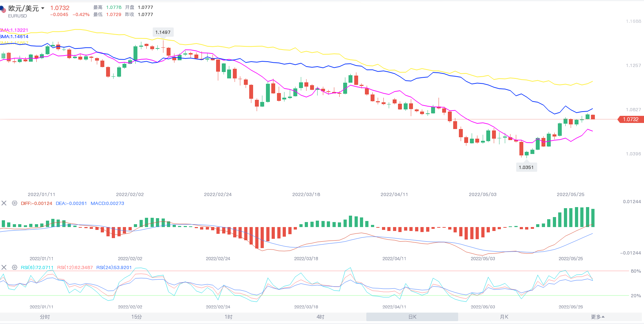
Task: Switch chart to 1时 interval
Action: click(x=229, y=317)
